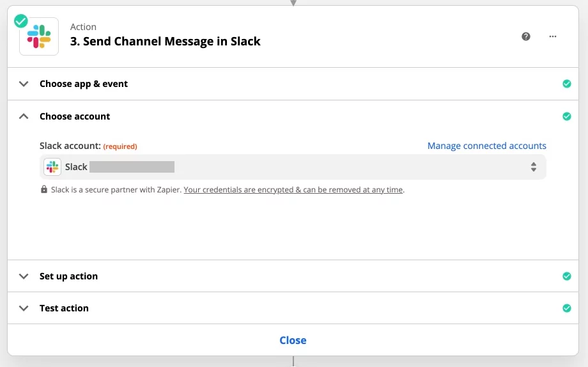Open the credentials are encrypted link
588x367 pixels.
pyautogui.click(x=293, y=189)
